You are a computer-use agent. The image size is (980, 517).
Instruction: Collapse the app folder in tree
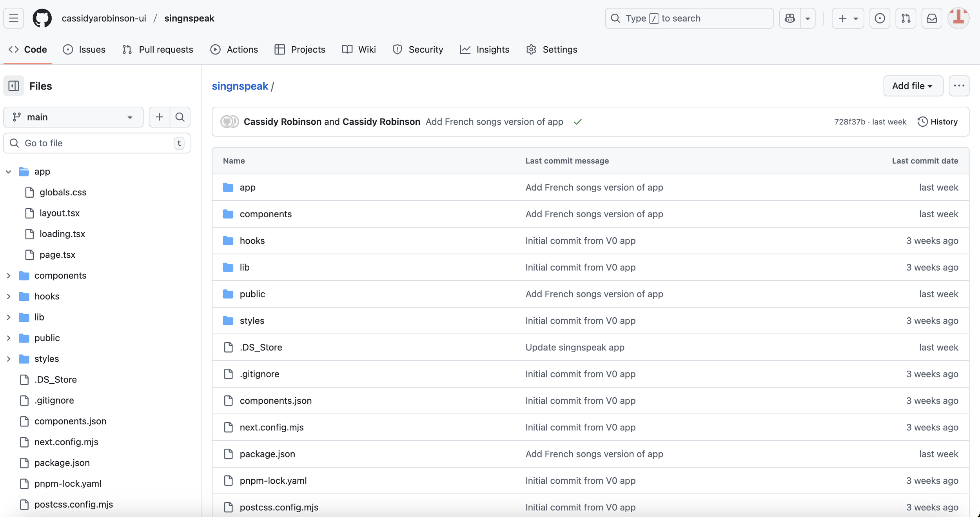[x=9, y=171]
